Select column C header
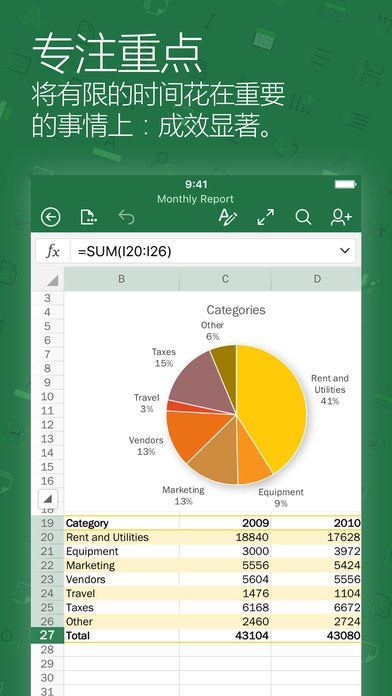 pyautogui.click(x=225, y=279)
